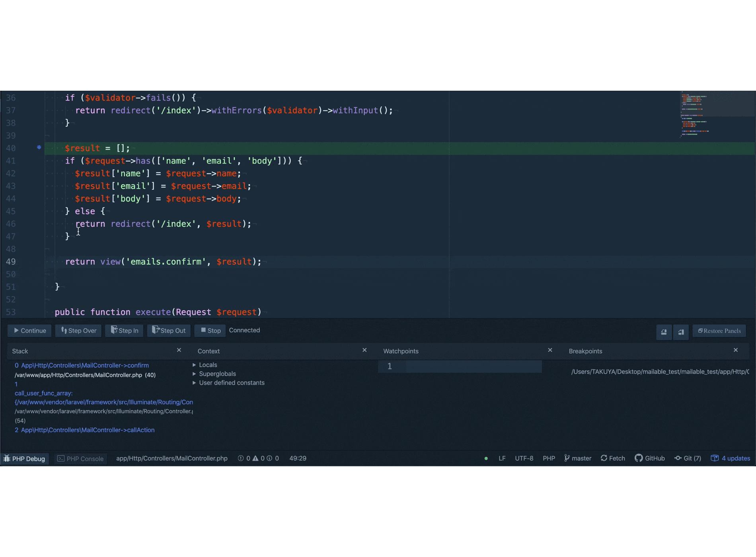This screenshot has width=756, height=557.
Task: Open the PHP Console tab
Action: [81, 459]
